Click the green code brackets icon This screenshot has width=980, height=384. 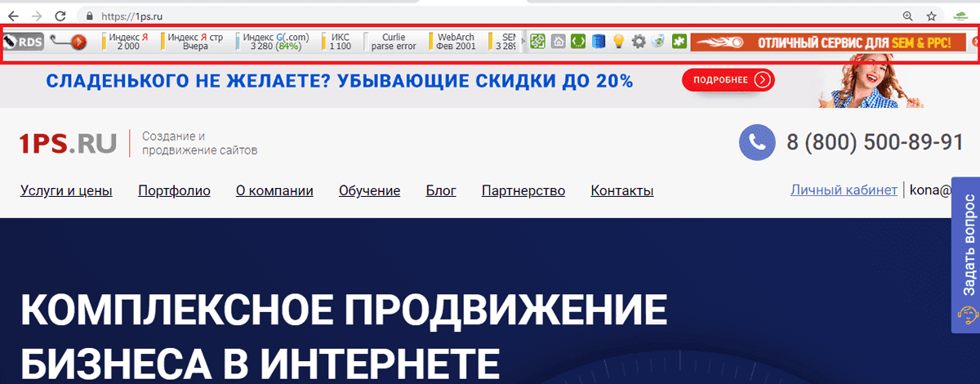pos(578,41)
